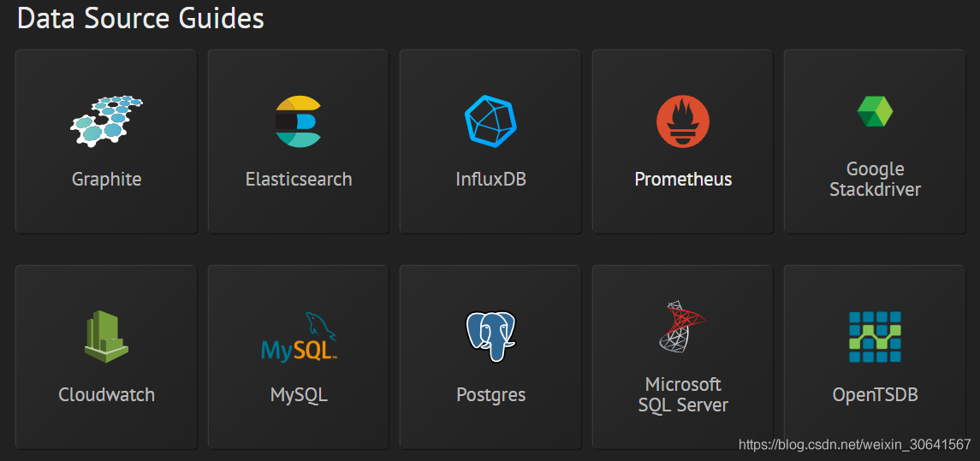The image size is (980, 461).
Task: Open the Elasticsearch guide label
Action: coord(299,180)
